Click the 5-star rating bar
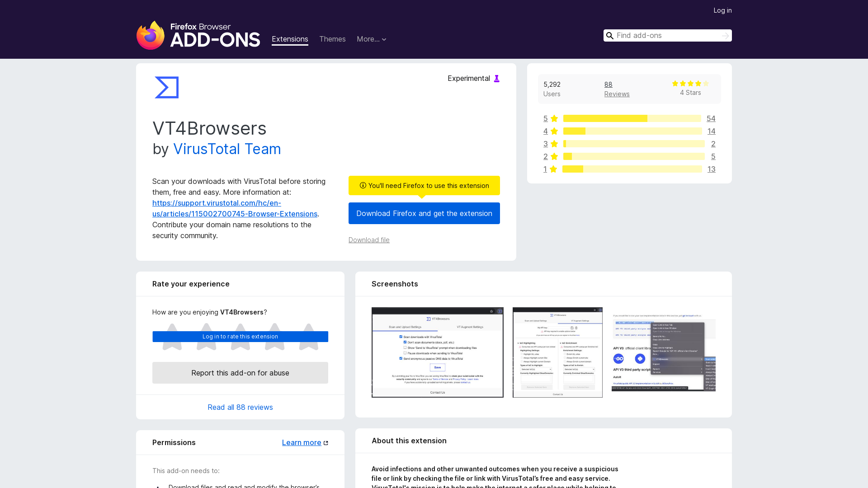Viewport: 868px width, 488px height. tap(632, 118)
